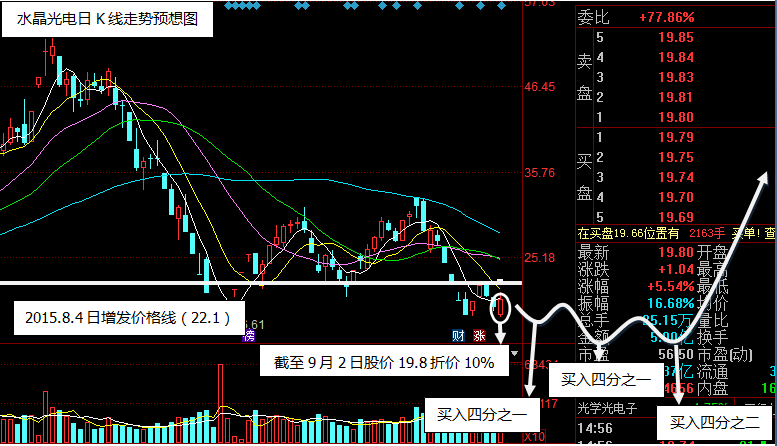Click the blue 财 financial marker icon

(458, 335)
